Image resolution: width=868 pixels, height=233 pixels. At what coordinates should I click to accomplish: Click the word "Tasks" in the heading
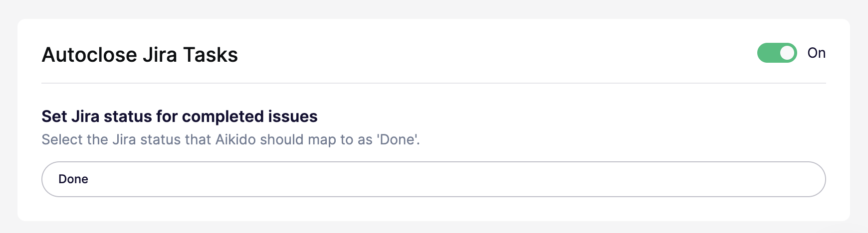(210, 55)
